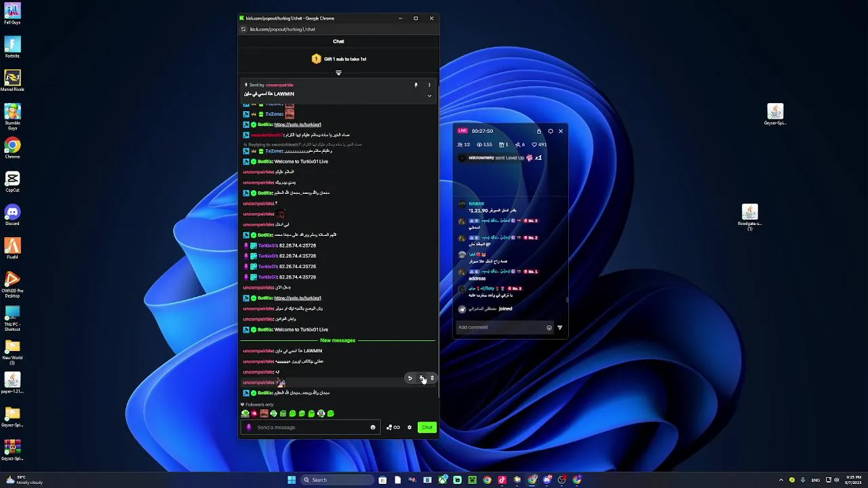Click the viewers eye count 155
The width and height of the screenshot is (868, 488).
484,144
